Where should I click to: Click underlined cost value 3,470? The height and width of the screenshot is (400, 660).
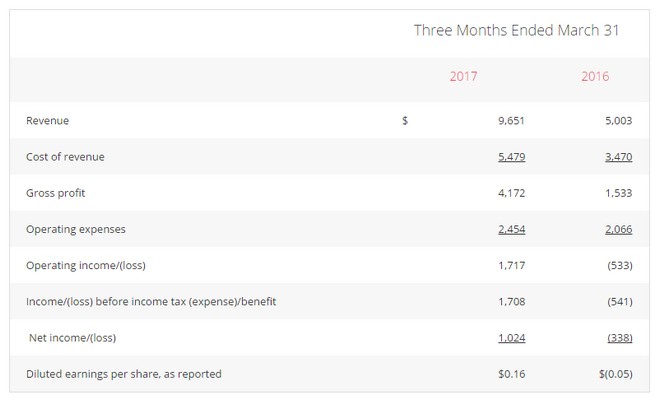616,157
